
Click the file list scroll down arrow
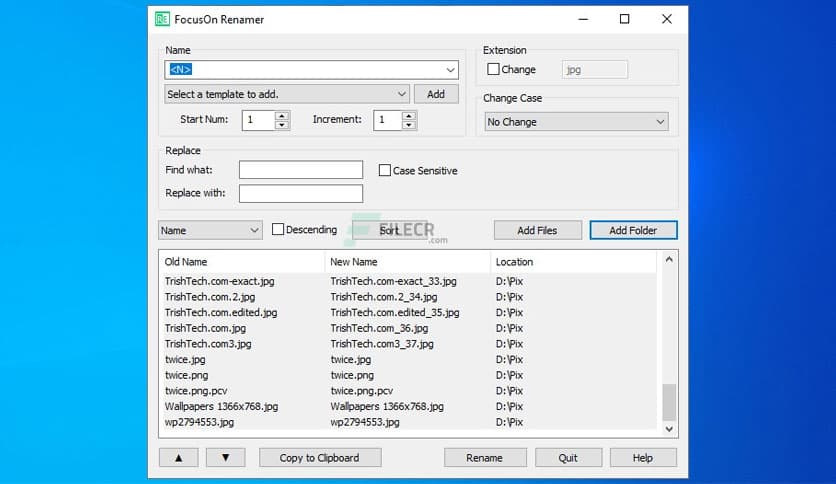tap(669, 429)
